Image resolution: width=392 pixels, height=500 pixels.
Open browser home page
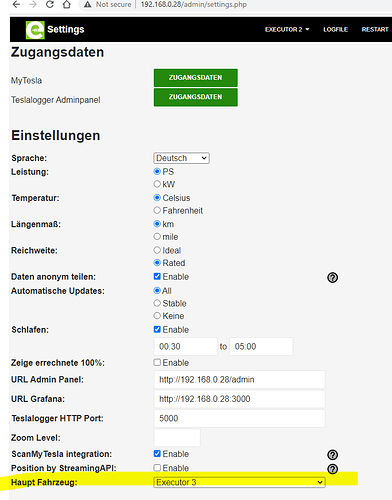coord(67,4)
